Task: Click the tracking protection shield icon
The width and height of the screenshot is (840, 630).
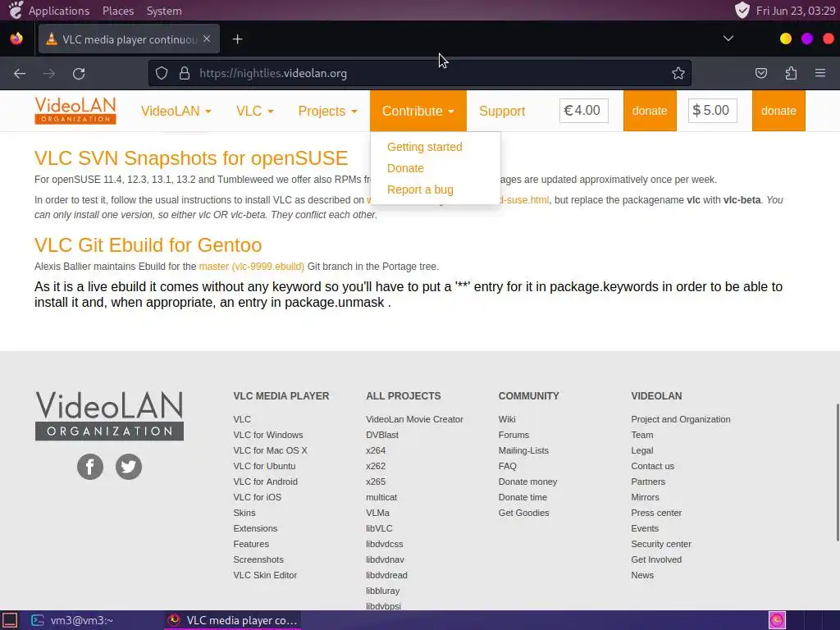Action: [162, 73]
